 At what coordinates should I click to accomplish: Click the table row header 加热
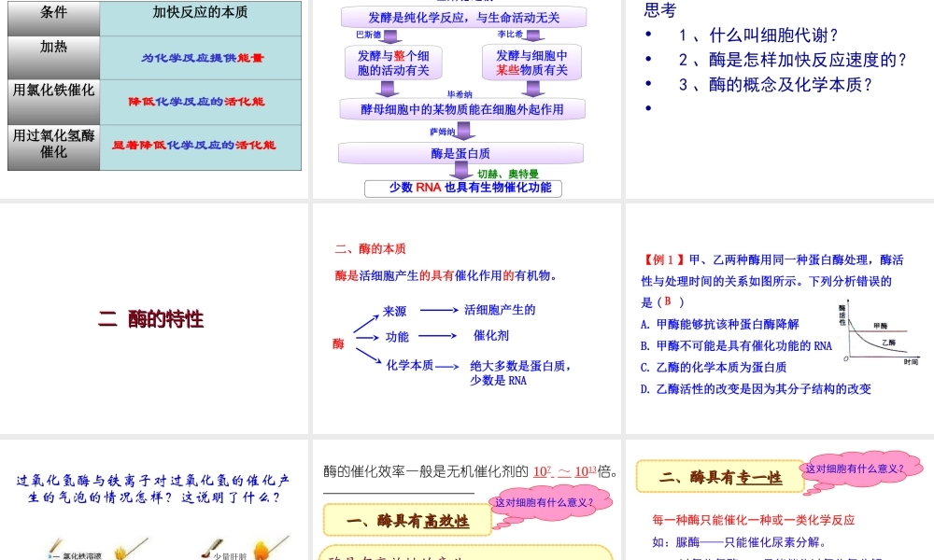(53, 58)
